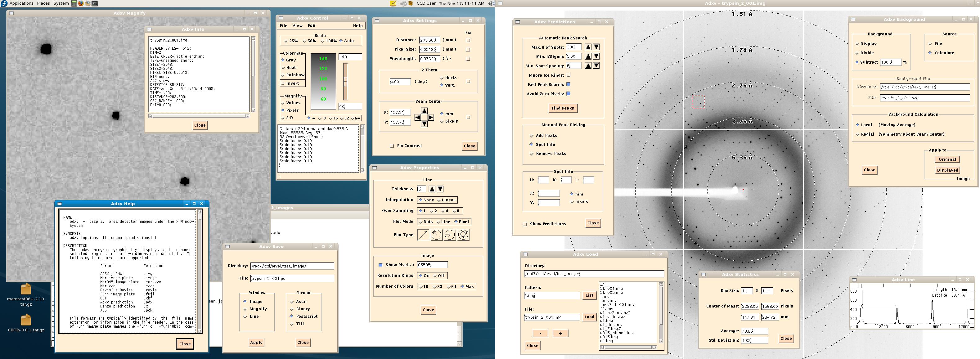
Task: Click the minus button in Adxv Load
Action: tap(540, 334)
